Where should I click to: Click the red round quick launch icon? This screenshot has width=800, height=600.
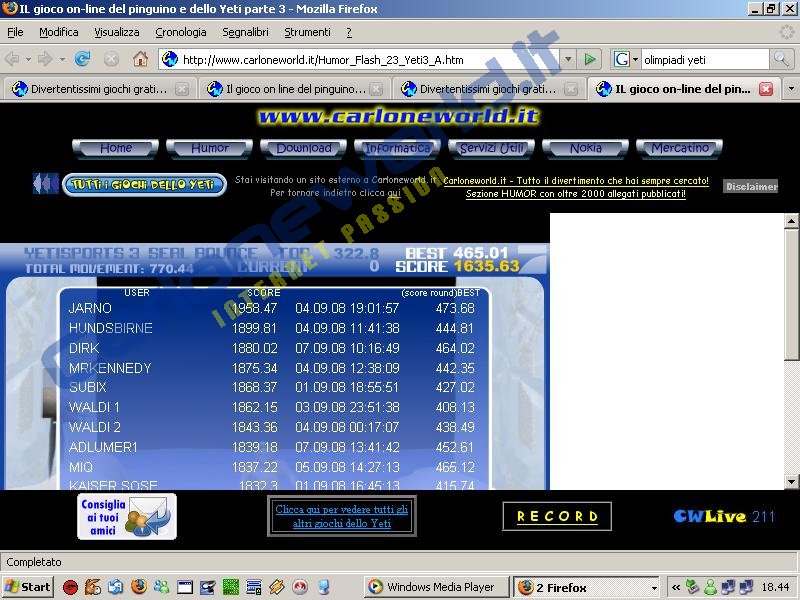(70, 587)
